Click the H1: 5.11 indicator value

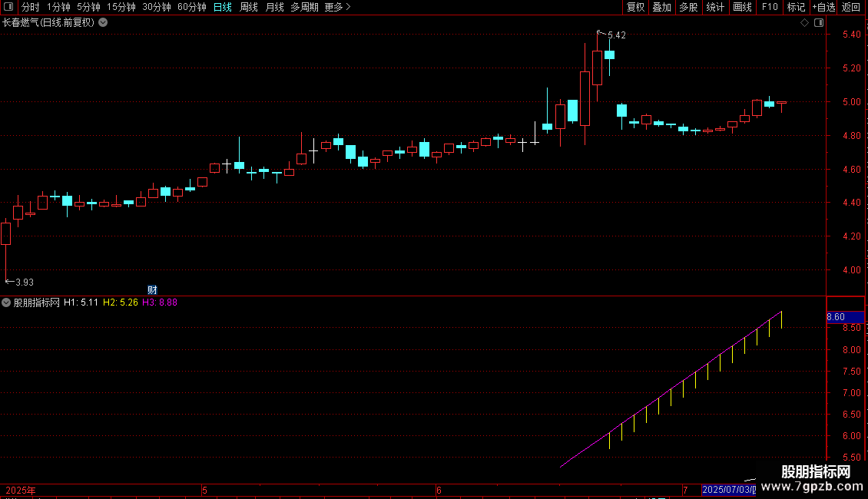(81, 302)
